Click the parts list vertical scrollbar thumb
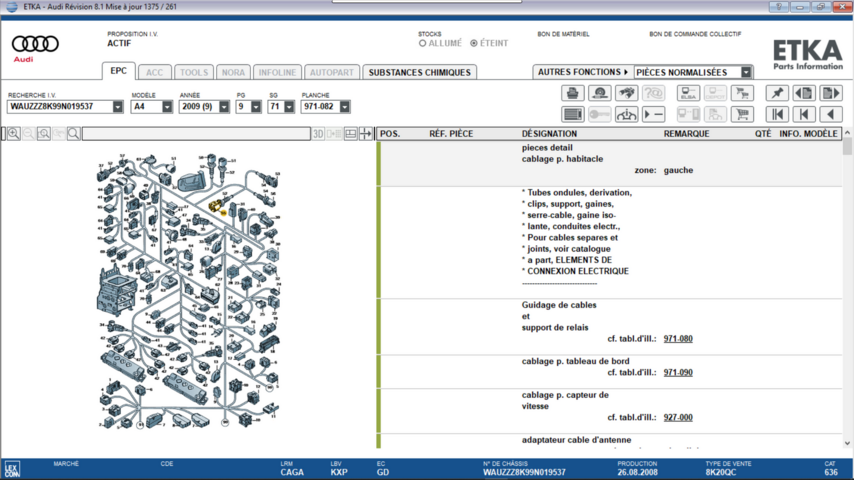Viewport: 854px width, 480px height. [847, 147]
